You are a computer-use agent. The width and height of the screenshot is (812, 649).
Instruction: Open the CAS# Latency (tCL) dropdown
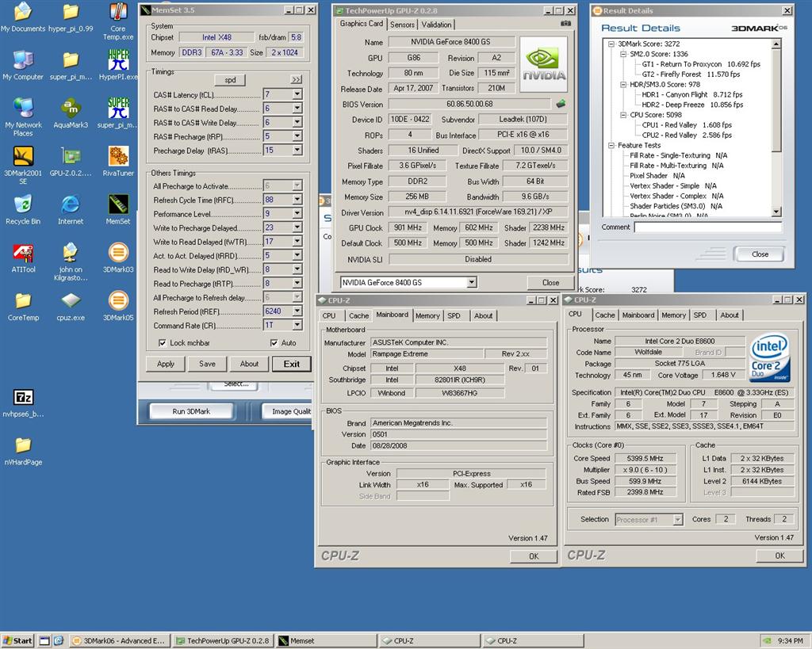click(x=297, y=94)
